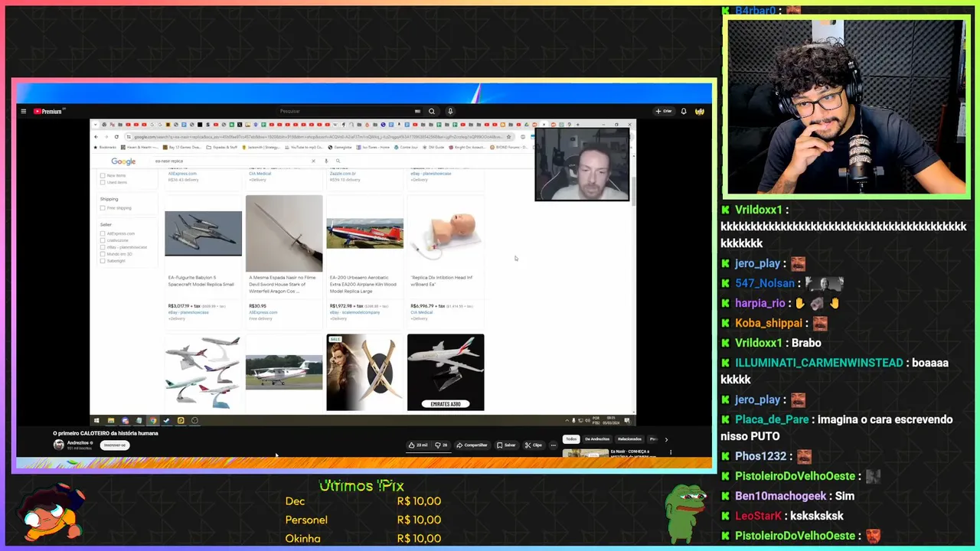Image resolution: width=980 pixels, height=551 pixels.
Task: Click the Compartilhar share button
Action: click(472, 445)
